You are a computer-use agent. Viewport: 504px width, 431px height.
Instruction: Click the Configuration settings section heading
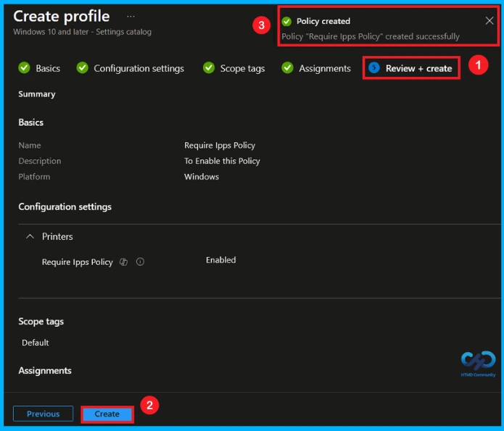pyautogui.click(x=65, y=207)
